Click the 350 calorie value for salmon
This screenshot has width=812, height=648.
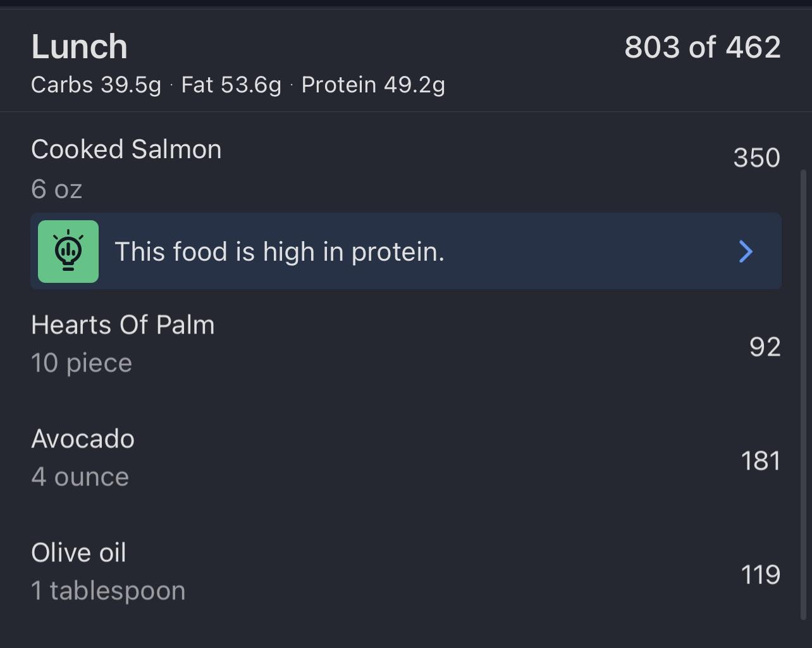[756, 158]
